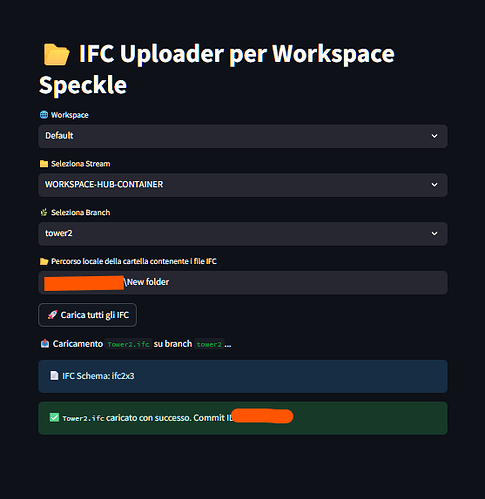Click the IFC Schema ifc2x3 info box
485x499 pixels.
click(243, 376)
